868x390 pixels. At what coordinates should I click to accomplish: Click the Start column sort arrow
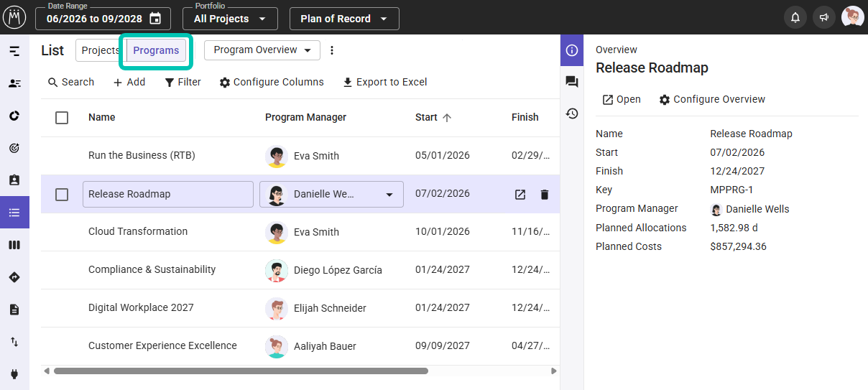point(447,118)
